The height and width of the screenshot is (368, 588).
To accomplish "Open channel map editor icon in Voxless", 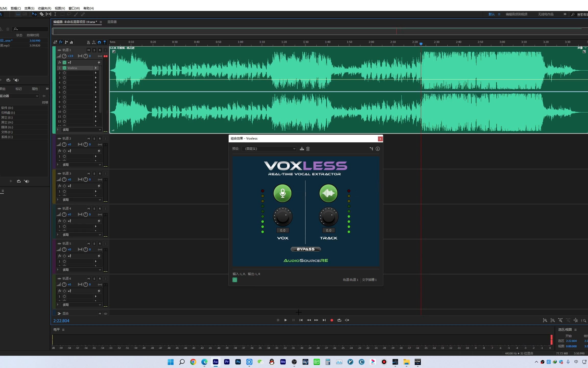I will [371, 149].
